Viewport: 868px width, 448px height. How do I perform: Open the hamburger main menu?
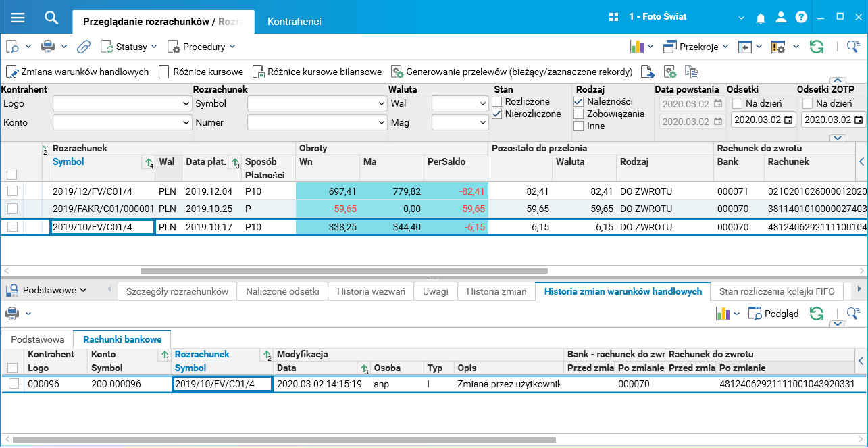tap(18, 18)
